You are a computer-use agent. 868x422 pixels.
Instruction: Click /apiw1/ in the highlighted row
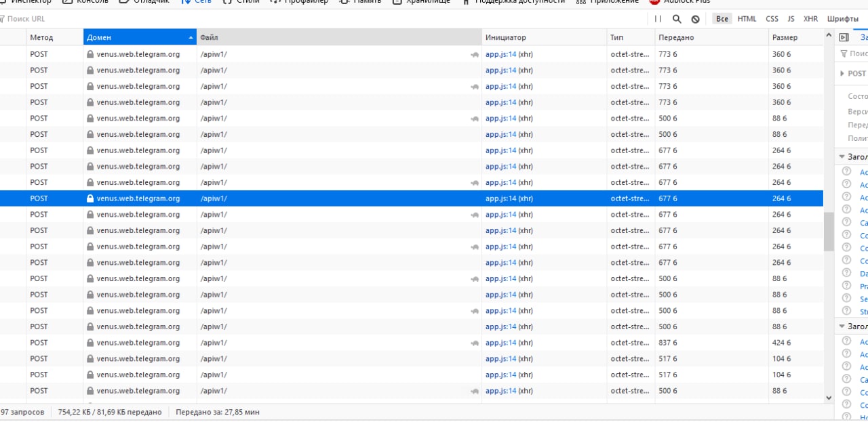click(214, 198)
